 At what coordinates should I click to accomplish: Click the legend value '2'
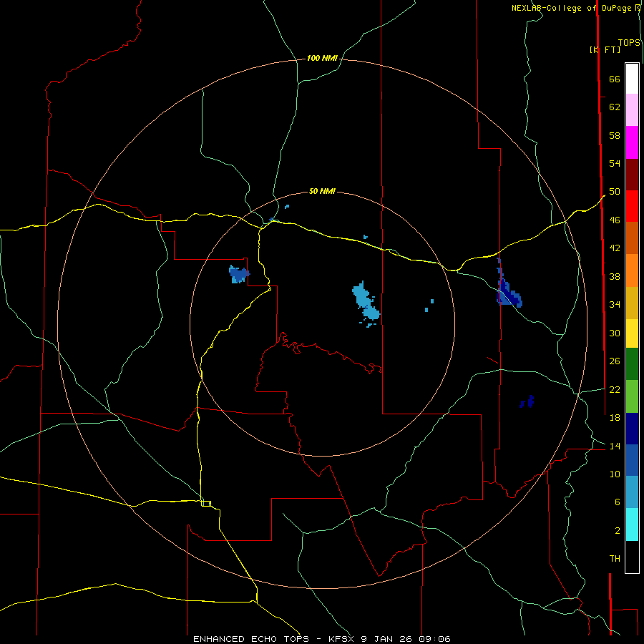(x=618, y=530)
